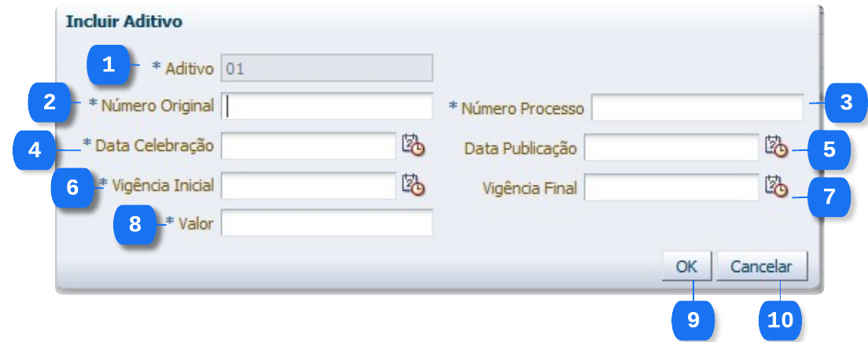
Task: Click the callout badge numbered 9
Action: [x=693, y=320]
